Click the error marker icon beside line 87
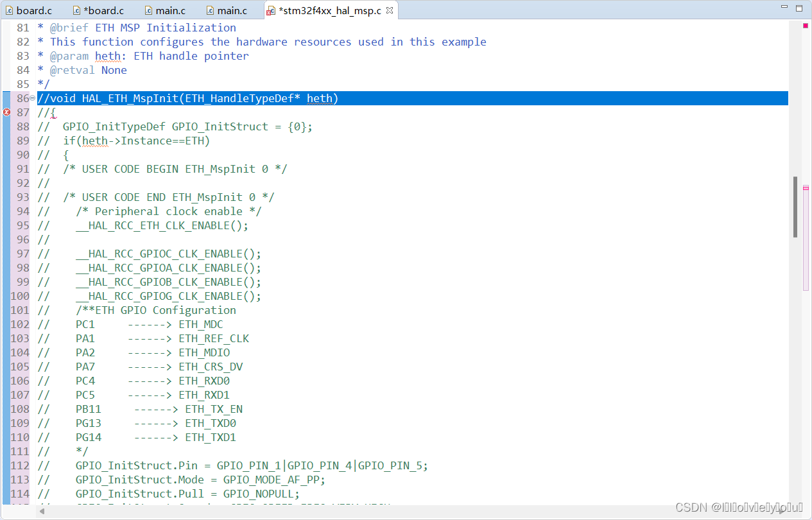The image size is (812, 520). coord(6,112)
